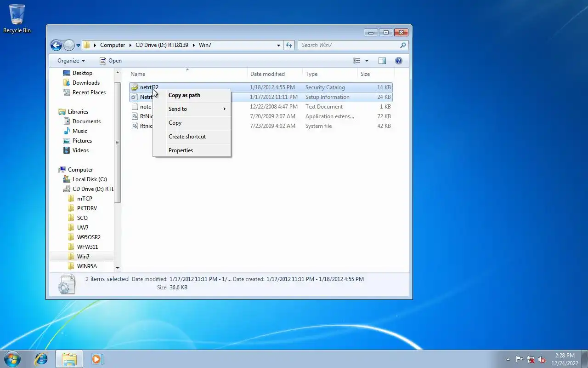Launch Internet Explorer from the taskbar
This screenshot has height=368, width=588.
point(41,359)
